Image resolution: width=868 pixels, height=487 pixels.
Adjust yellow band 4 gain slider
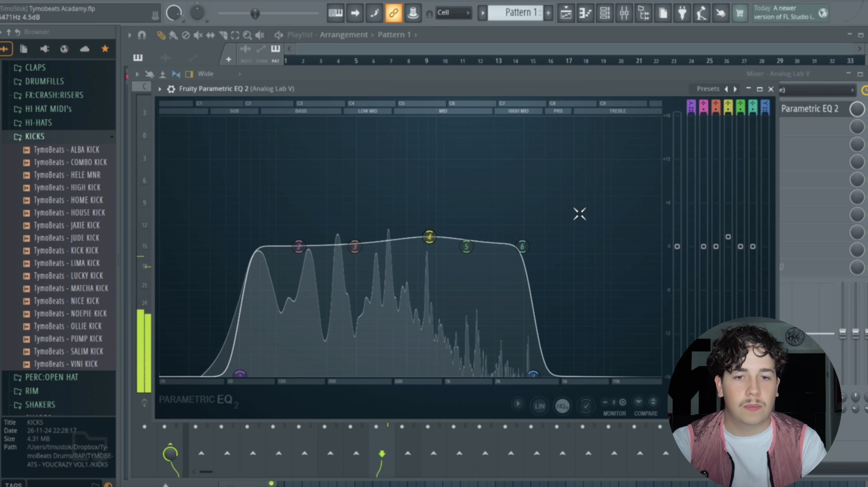pyautogui.click(x=728, y=237)
